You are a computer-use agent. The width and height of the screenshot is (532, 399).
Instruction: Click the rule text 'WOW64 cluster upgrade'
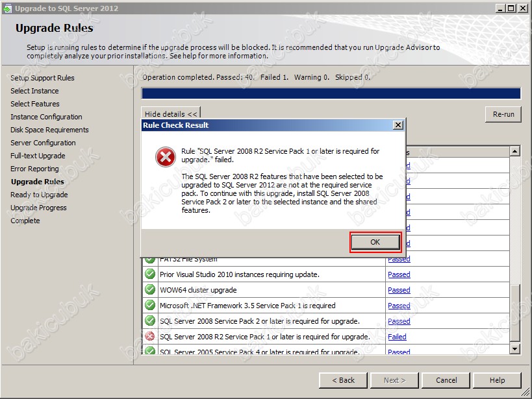point(198,290)
